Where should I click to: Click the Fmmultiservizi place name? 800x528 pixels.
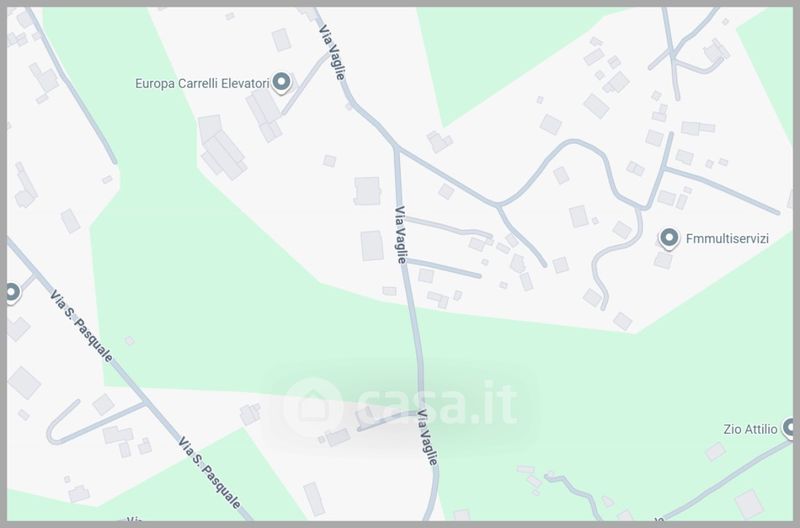727,238
